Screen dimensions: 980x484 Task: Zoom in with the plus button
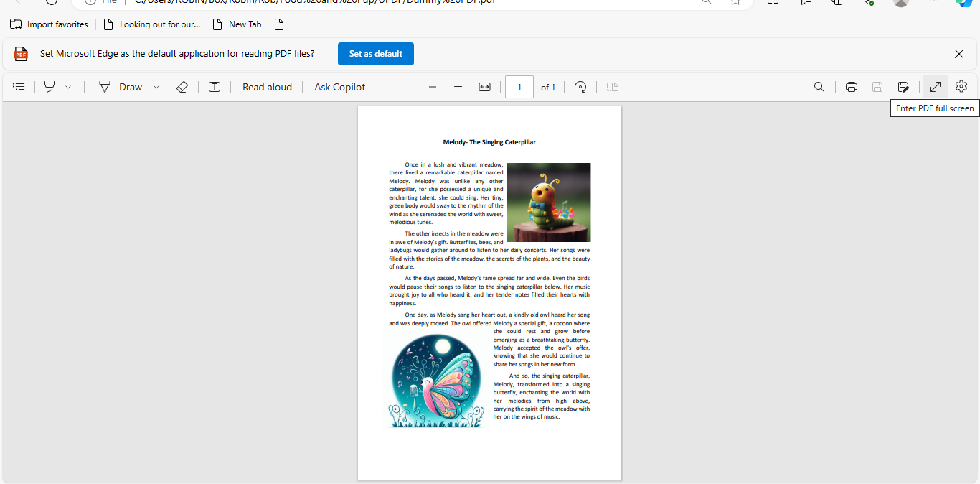pos(458,87)
